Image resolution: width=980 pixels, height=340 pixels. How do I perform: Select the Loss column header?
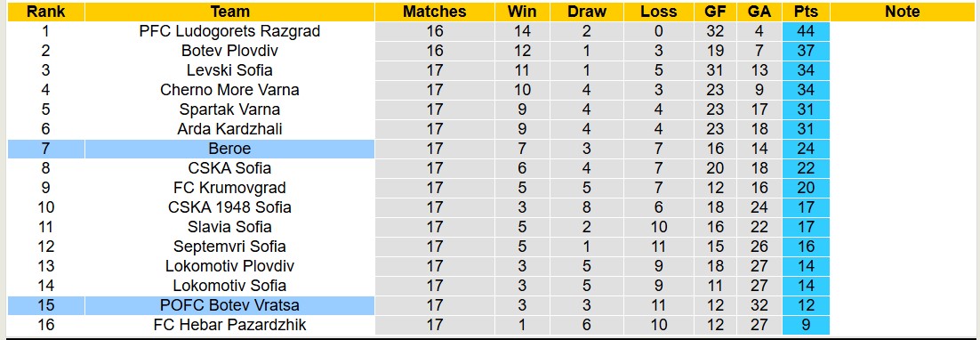659,12
